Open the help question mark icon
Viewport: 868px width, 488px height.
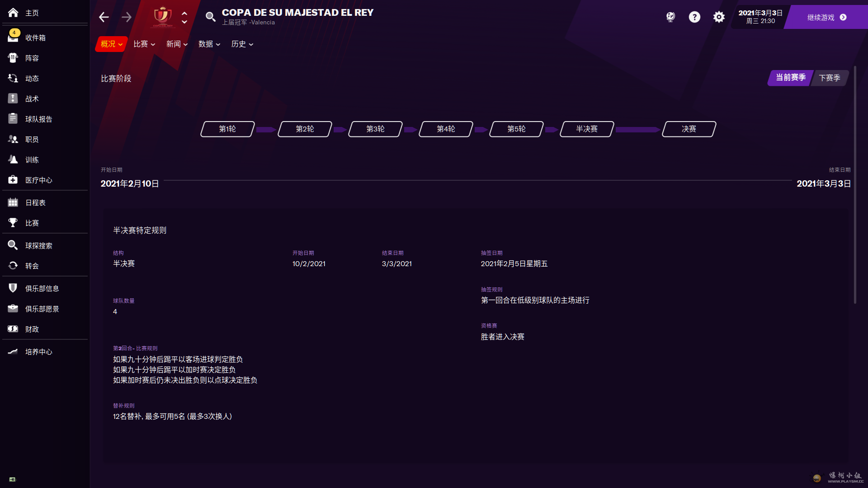[694, 17]
